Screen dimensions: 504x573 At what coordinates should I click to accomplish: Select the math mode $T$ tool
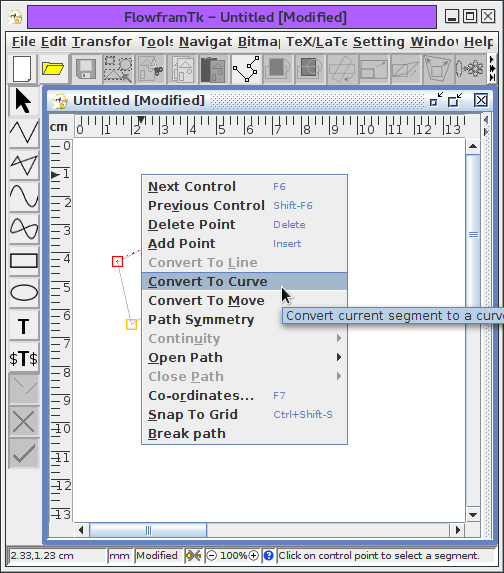click(23, 358)
